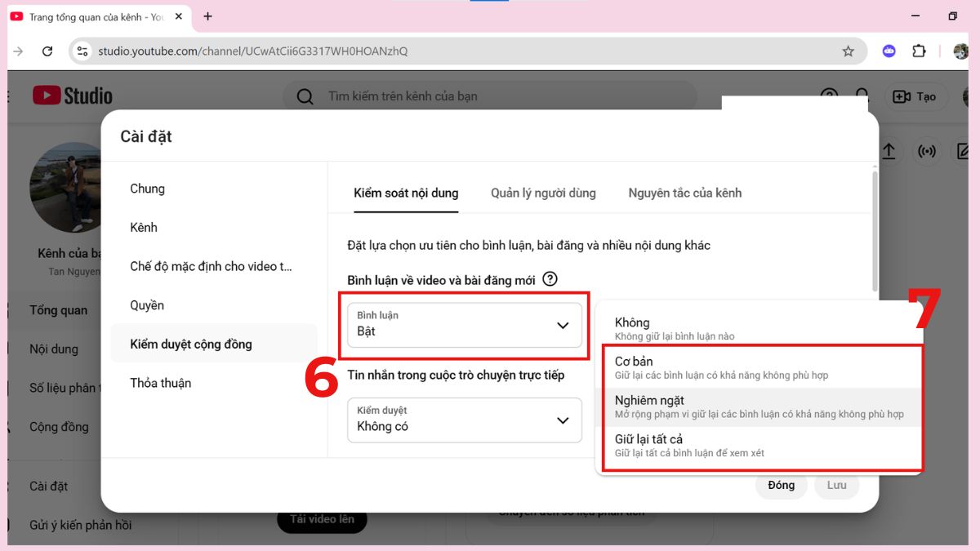Click the browser forward arrow
980x551 pixels.
[x=19, y=51]
